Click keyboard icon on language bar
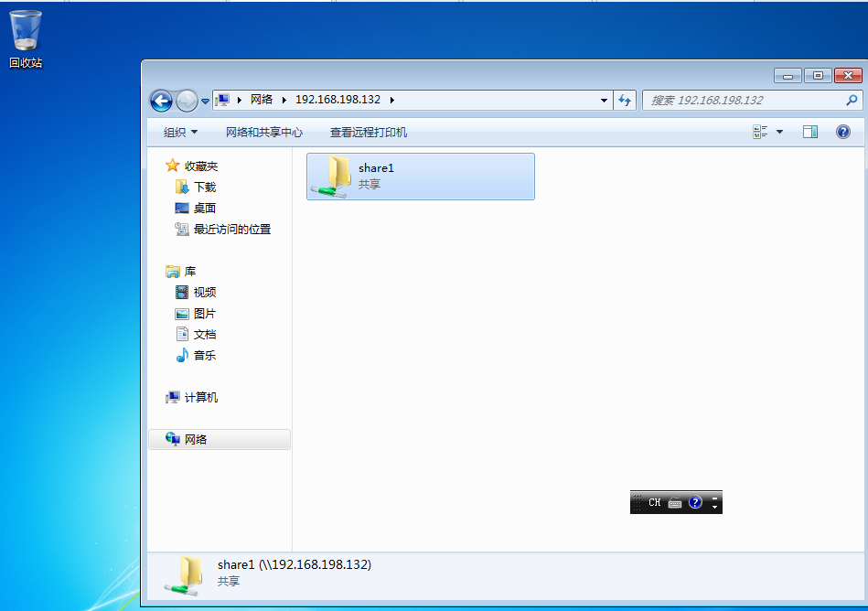Image resolution: width=868 pixels, height=611 pixels. pos(675,502)
